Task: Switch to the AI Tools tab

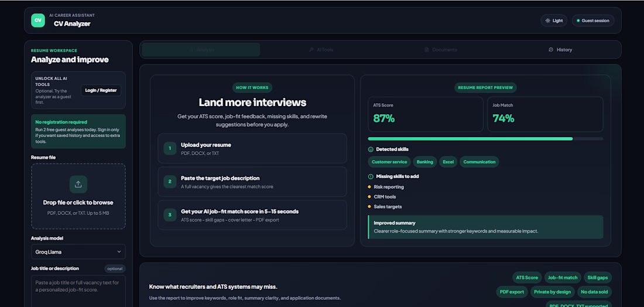Action: coord(321,50)
